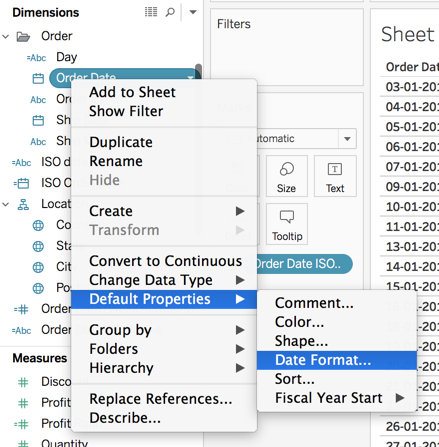The height and width of the screenshot is (447, 439).
Task: Click the Size button on Marks card
Action: [286, 176]
